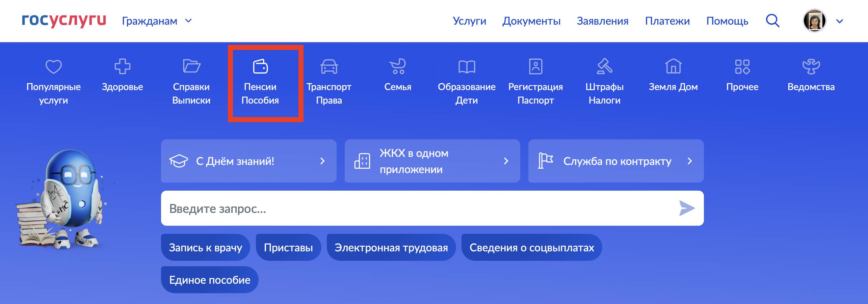Select the eagle emblem Ведомства icon
The height and width of the screenshot is (304, 868).
click(x=811, y=66)
